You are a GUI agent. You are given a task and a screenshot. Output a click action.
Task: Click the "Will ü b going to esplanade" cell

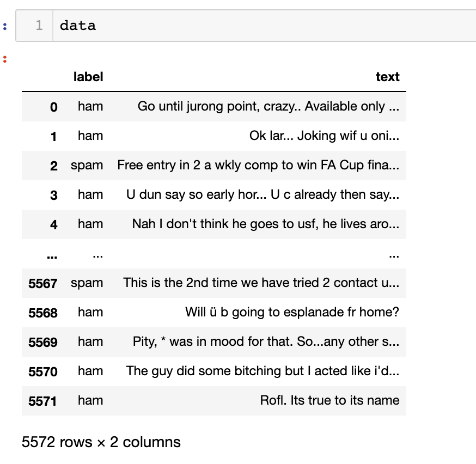coord(292,312)
